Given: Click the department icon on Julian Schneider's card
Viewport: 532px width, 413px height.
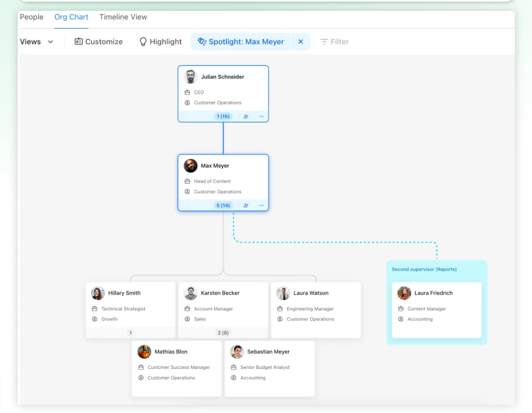Looking at the screenshot, I should pyautogui.click(x=187, y=102).
